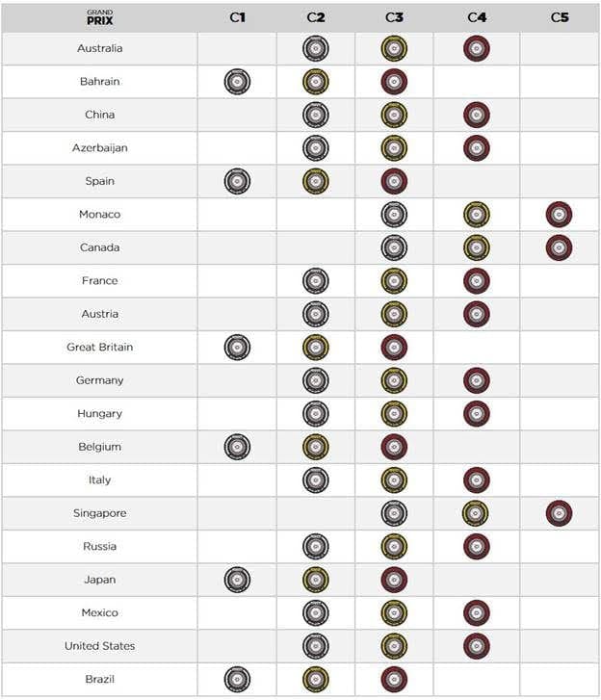Click the red C3 tyre for Bahrain
The height and width of the screenshot is (700, 601).
(394, 82)
